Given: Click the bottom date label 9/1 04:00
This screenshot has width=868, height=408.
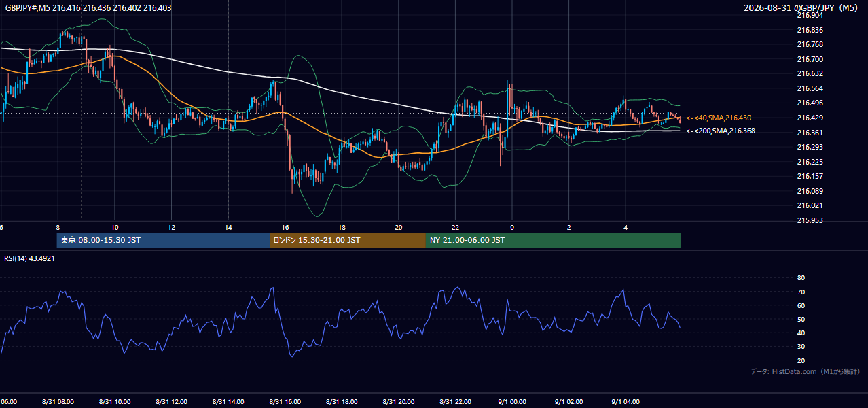Looking at the screenshot, I should [x=626, y=402].
